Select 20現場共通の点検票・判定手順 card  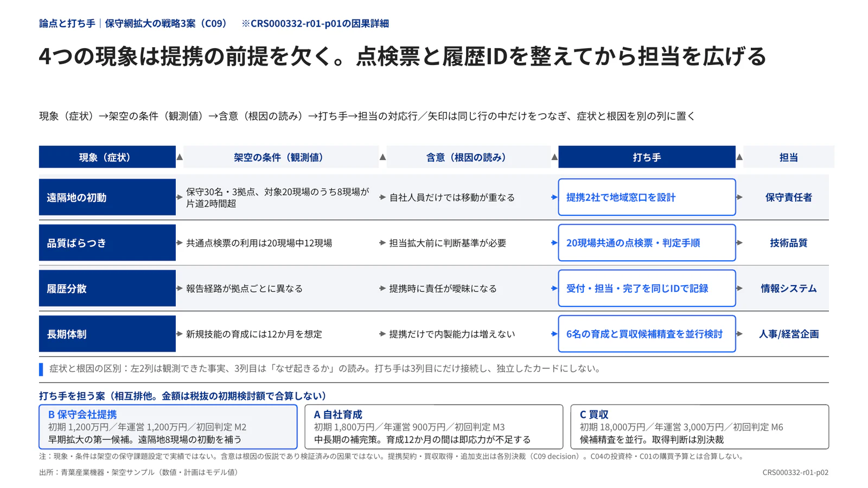coord(647,243)
